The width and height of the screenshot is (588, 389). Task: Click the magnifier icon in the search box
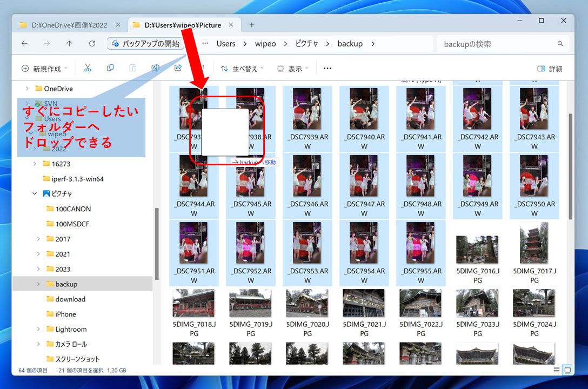coord(560,43)
